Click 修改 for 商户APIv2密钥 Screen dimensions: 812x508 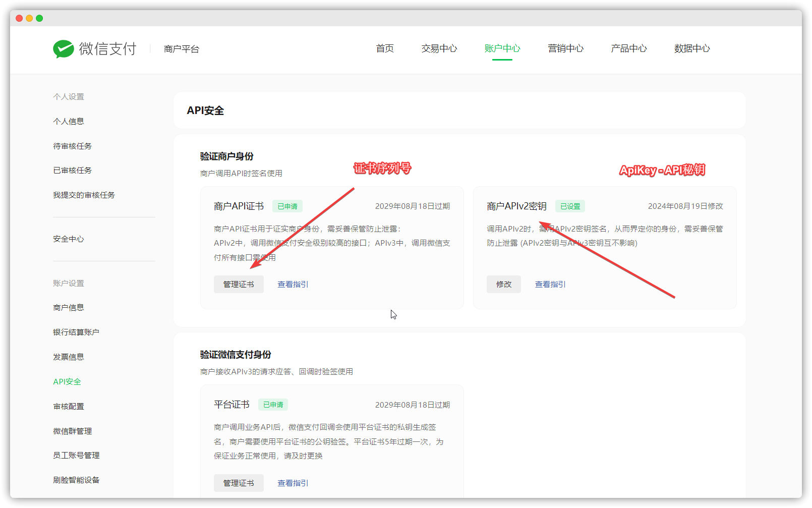tap(504, 285)
